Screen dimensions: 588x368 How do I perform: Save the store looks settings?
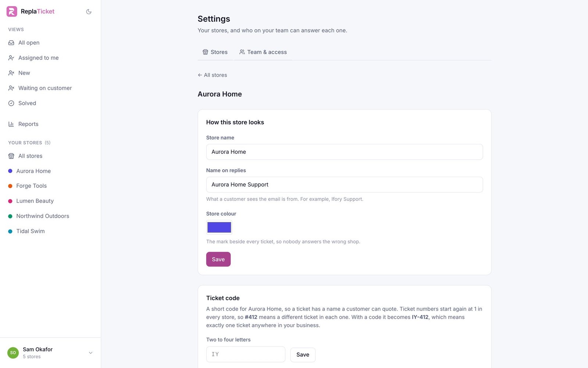218,259
